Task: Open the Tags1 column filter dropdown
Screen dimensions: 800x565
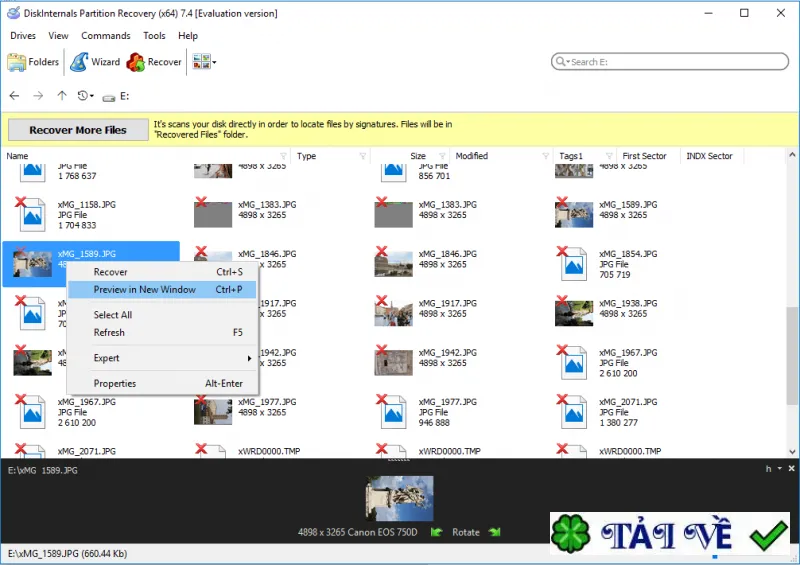Action: pos(609,156)
